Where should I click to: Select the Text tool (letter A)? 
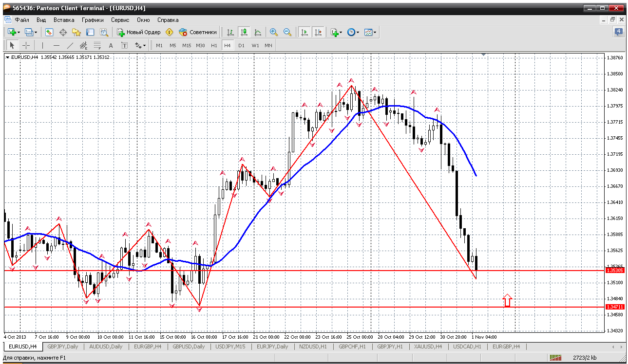point(111,45)
